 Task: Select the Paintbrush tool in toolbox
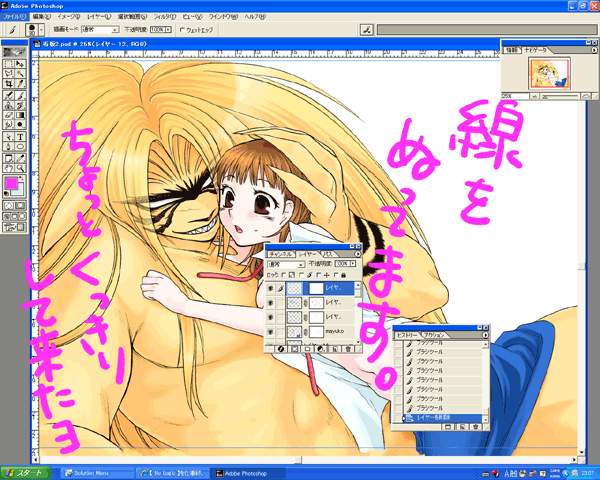pos(20,95)
